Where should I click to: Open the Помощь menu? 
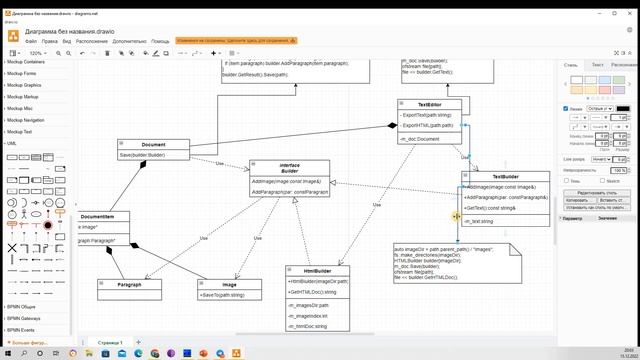(160, 41)
